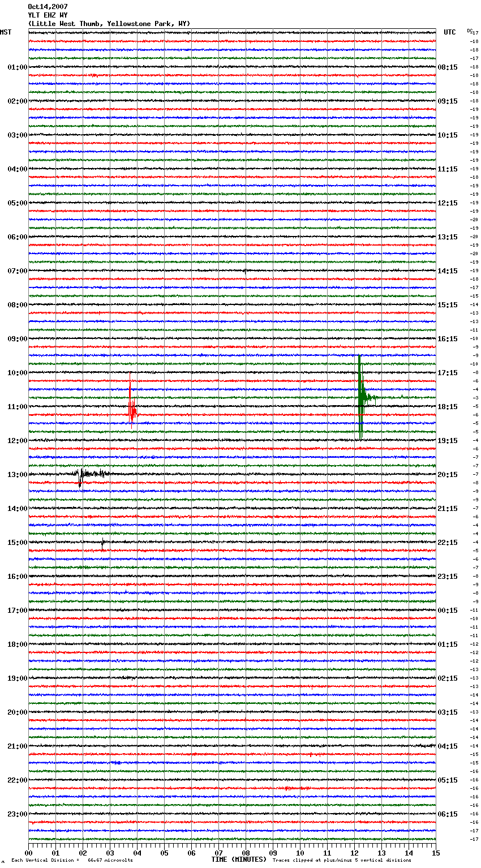Click the small black spike on the 15:00 trace
The image size is (481, 868).
click(102, 543)
